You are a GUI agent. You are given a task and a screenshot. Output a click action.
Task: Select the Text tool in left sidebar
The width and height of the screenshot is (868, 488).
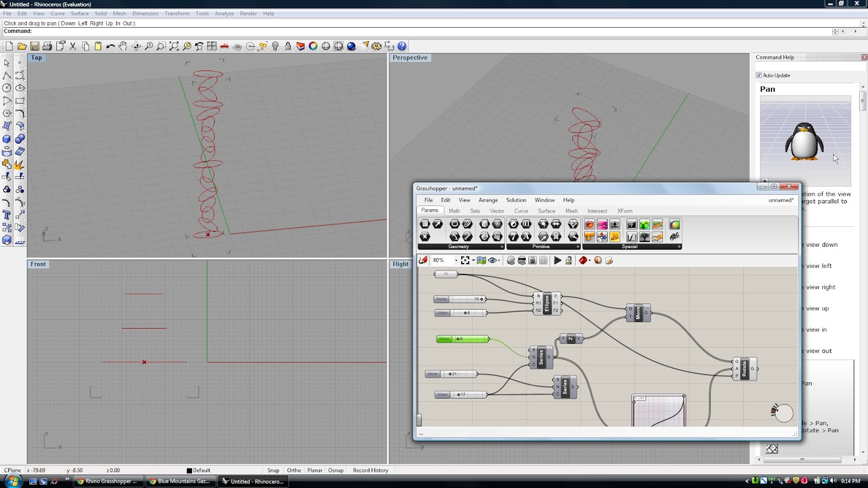[7, 215]
